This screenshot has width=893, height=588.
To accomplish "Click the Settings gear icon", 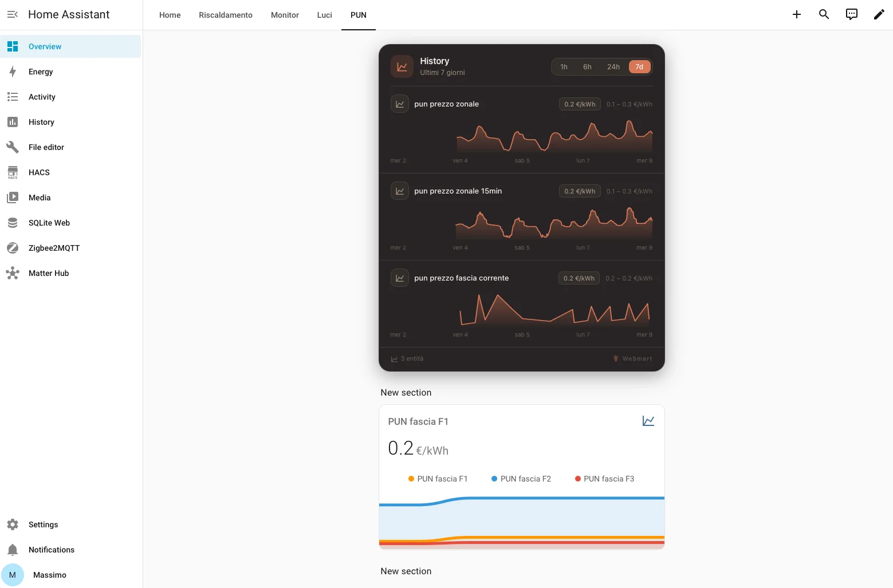I will click(13, 524).
